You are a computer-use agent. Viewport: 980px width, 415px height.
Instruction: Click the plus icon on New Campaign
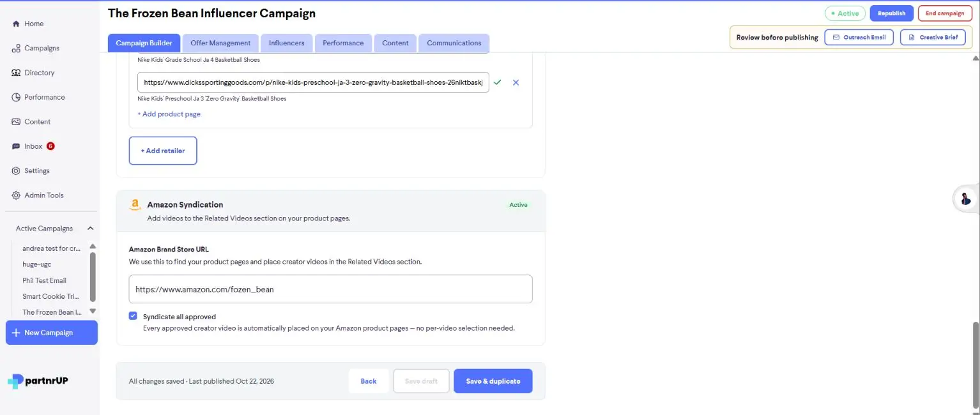[x=16, y=333]
